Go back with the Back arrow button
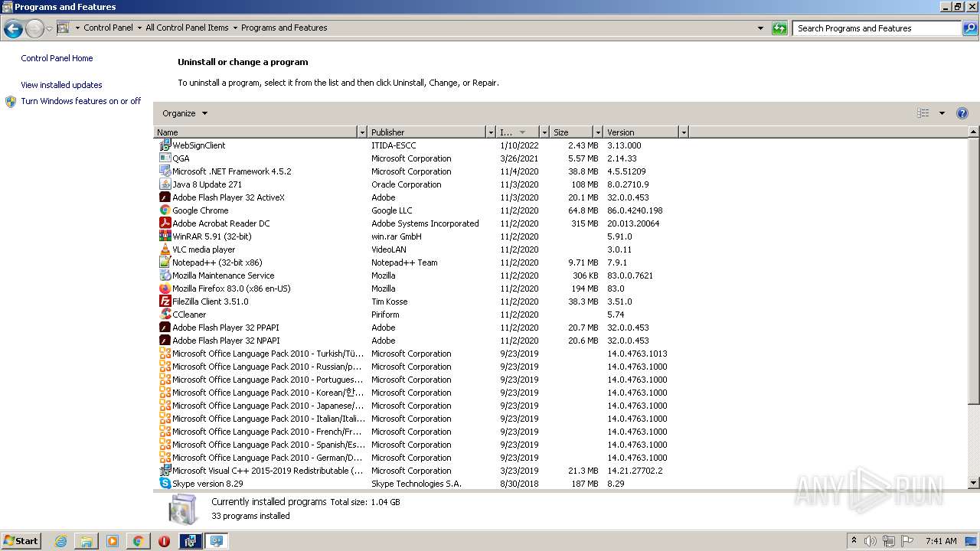 13,29
